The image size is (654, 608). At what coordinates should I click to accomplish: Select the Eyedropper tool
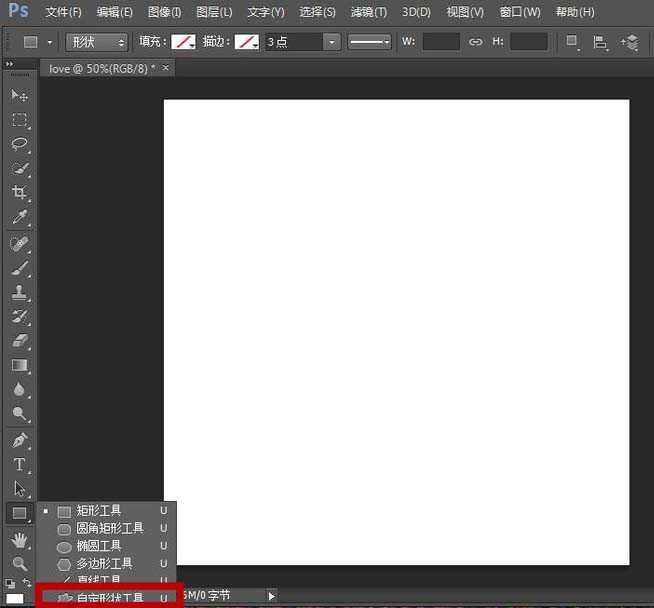coord(19,218)
